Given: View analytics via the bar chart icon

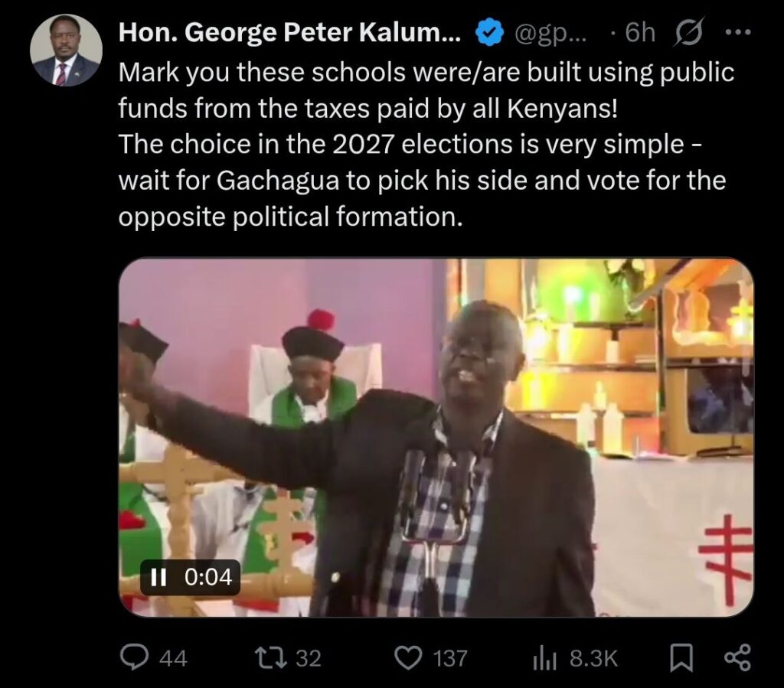Looking at the screenshot, I should point(543,658).
